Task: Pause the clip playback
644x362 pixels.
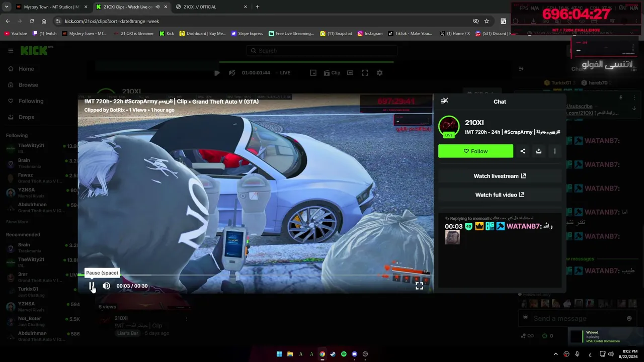Action: tap(92, 286)
